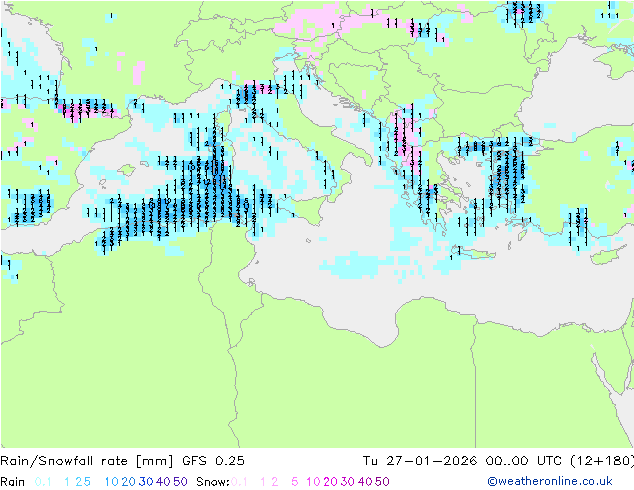Choose the Snow legend value 50
Image resolution: width=634 pixels, height=490 pixels.
(x=382, y=482)
